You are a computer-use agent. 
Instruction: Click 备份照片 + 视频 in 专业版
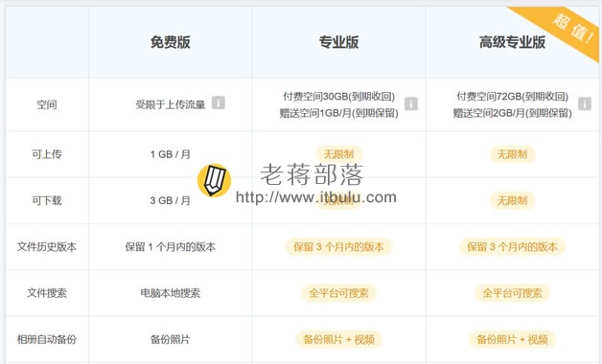point(338,339)
